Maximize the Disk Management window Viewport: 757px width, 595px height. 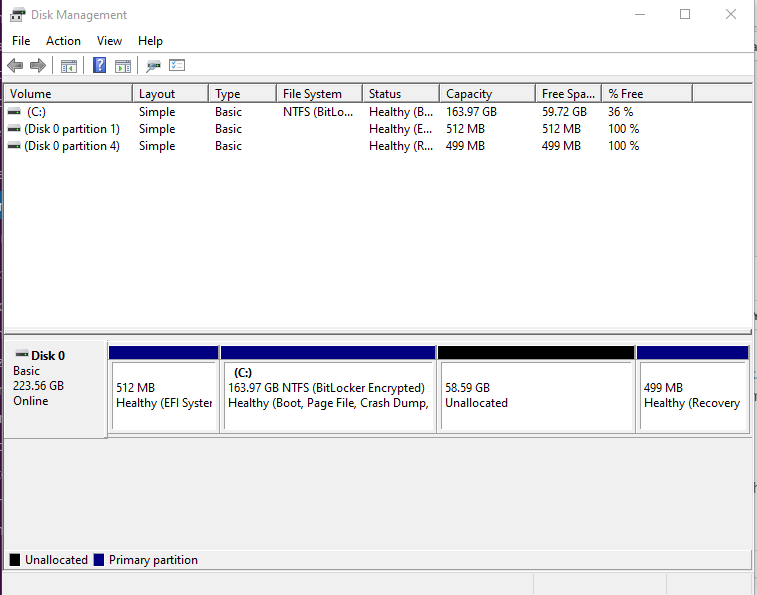pyautogui.click(x=685, y=14)
